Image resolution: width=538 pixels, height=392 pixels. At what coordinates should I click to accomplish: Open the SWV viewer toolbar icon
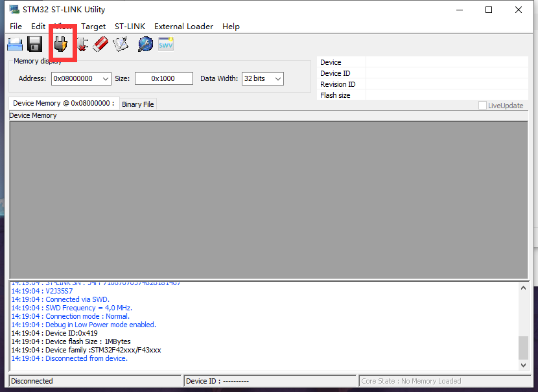pos(166,44)
